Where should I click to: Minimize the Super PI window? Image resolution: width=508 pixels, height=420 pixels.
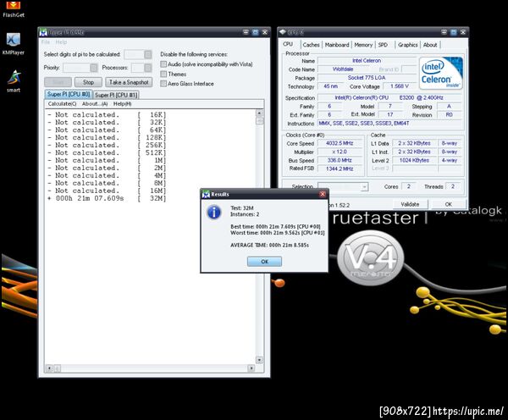[x=246, y=32]
